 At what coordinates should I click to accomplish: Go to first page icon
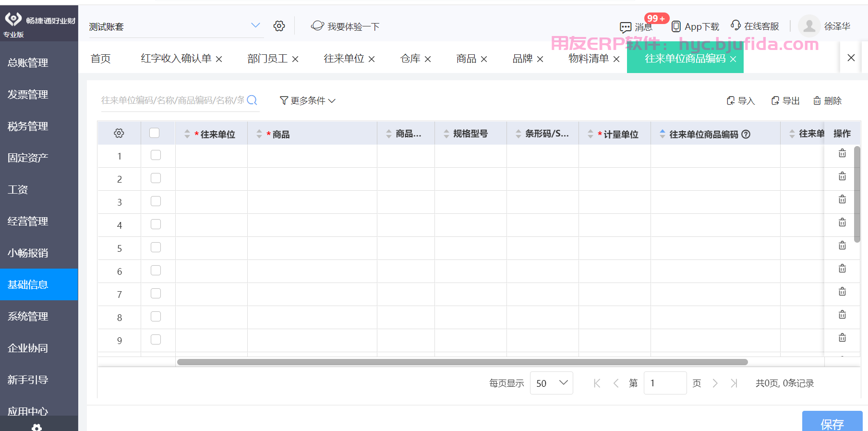coord(597,383)
